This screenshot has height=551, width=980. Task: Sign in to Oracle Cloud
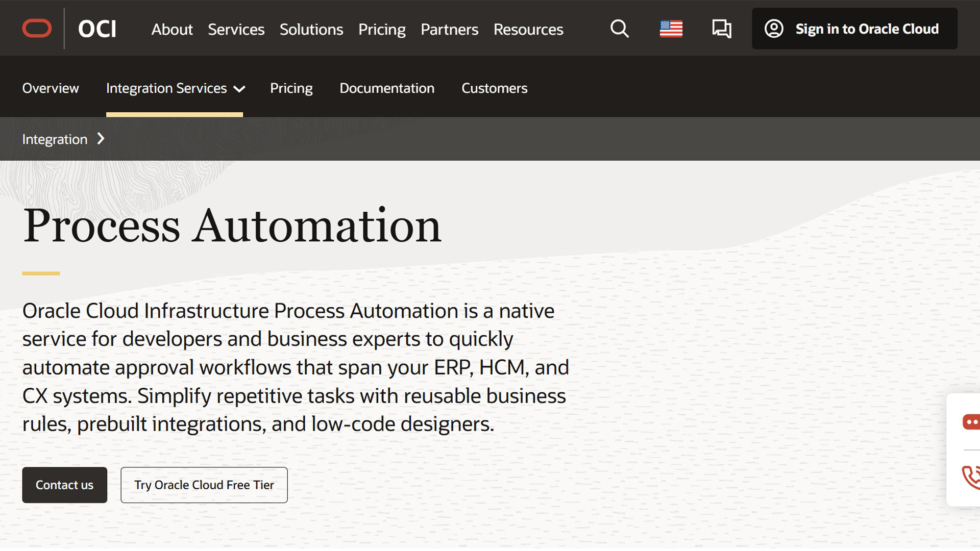pos(854,29)
